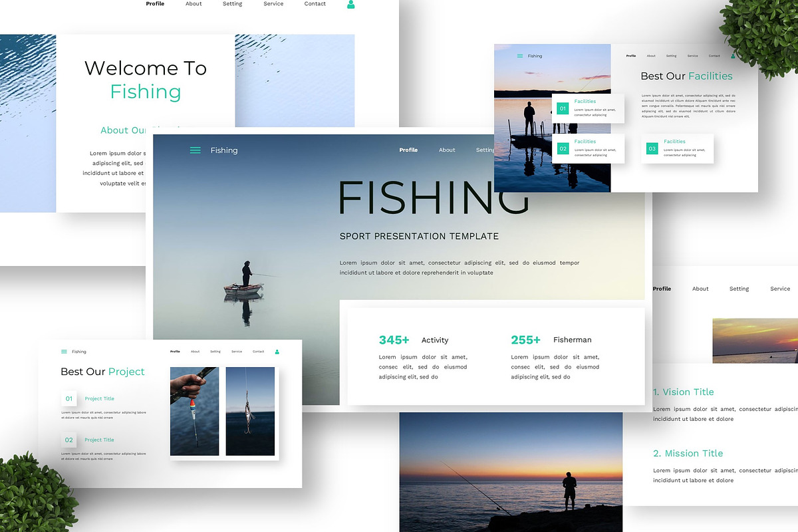Select About in the Best Our Project slide nav
Image resolution: width=798 pixels, height=532 pixels.
(x=195, y=352)
